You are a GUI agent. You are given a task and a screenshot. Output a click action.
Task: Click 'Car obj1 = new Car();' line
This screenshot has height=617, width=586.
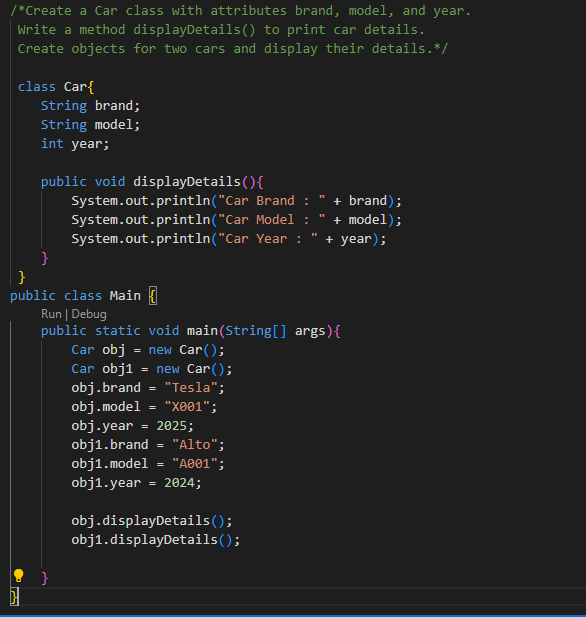click(x=152, y=369)
